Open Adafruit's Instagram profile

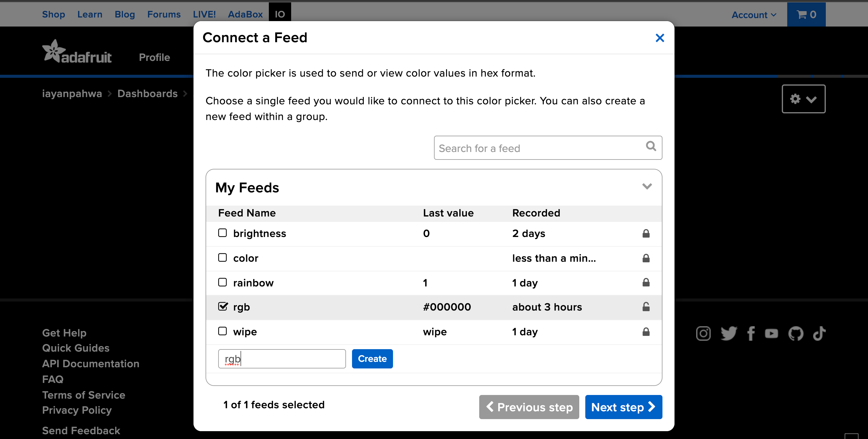[x=703, y=333]
